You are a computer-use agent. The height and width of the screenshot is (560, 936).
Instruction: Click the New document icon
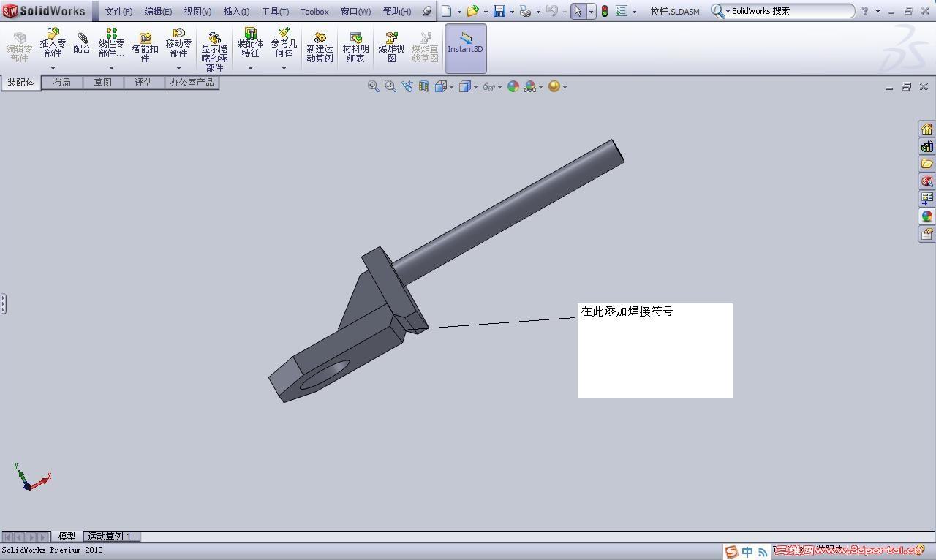click(x=446, y=11)
